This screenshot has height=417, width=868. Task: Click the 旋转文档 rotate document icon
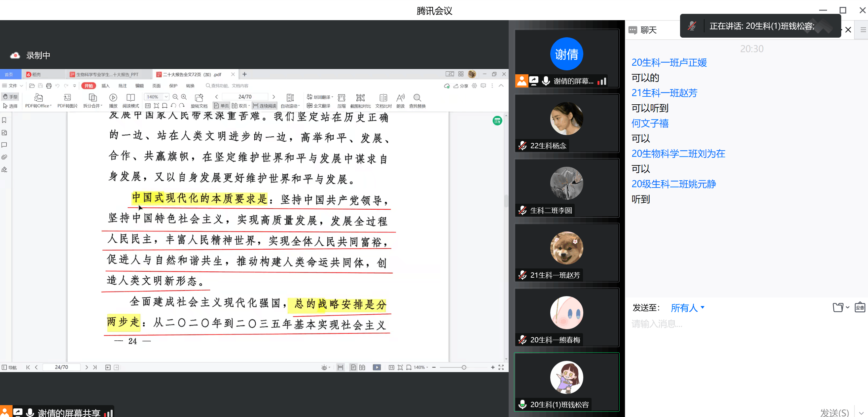[199, 98]
